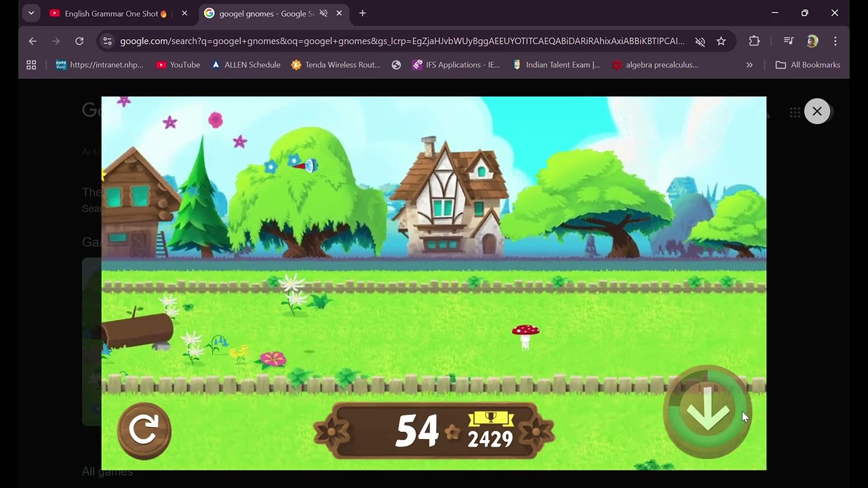The image size is (868, 488).
Task: Go back to the previous page
Action: pos(33,41)
